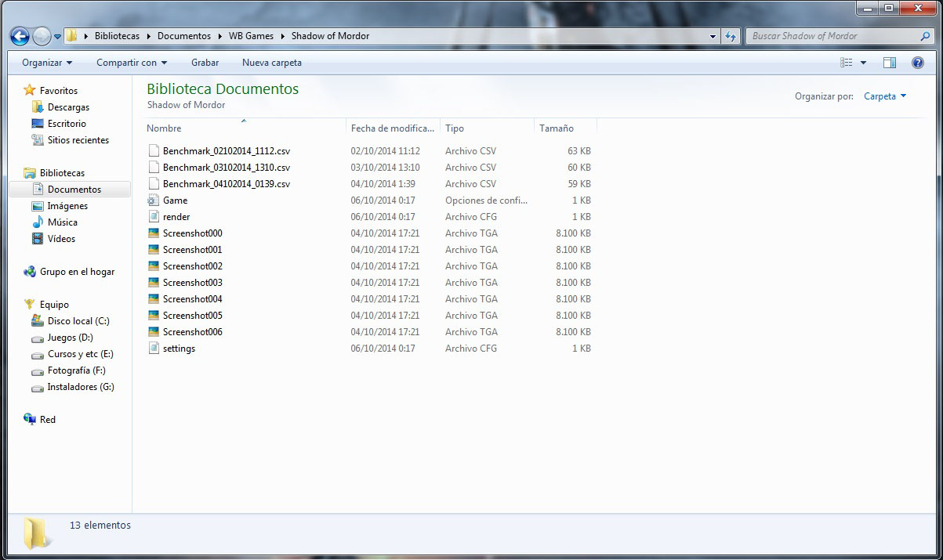Refresh the Shadow of Mordor folder view
This screenshot has width=943, height=560.
coord(731,36)
